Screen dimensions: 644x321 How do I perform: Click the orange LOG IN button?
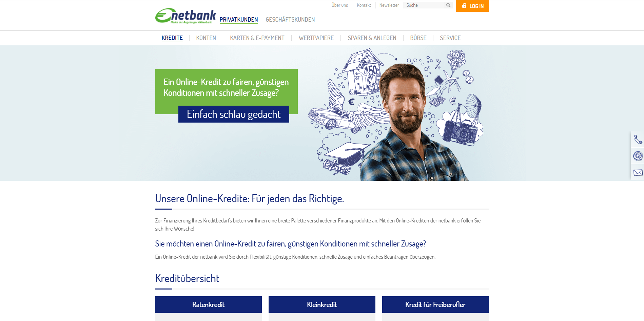click(x=472, y=6)
